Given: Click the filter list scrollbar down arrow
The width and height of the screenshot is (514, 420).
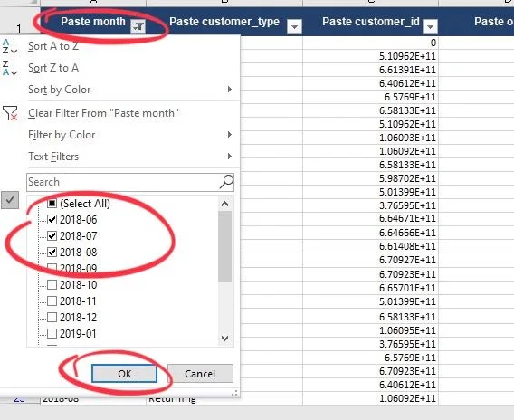Looking at the screenshot, I should click(224, 338).
